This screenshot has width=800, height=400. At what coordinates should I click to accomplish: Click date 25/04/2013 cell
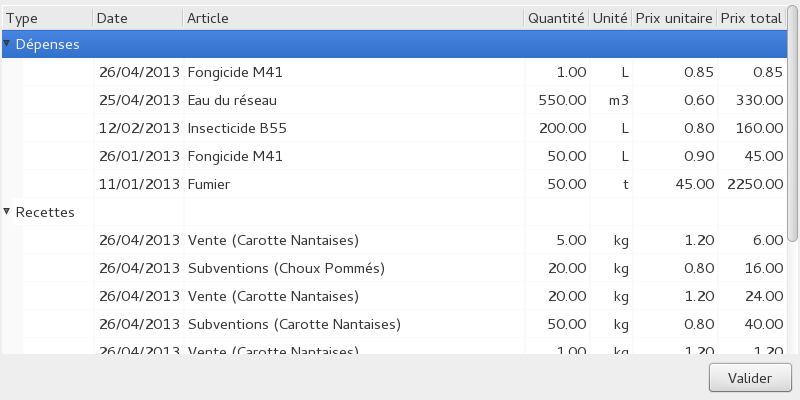click(139, 100)
